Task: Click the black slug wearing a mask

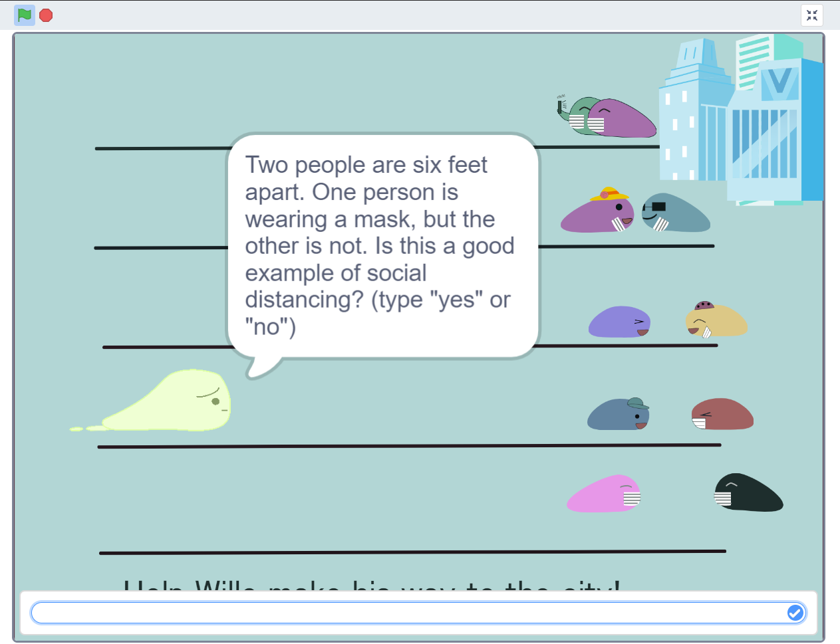Action: (748, 492)
